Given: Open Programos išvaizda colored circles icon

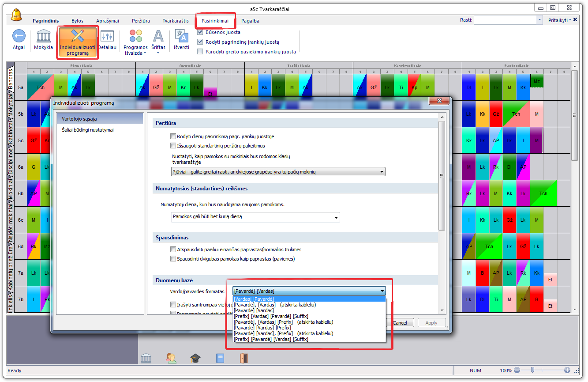Looking at the screenshot, I should [135, 36].
